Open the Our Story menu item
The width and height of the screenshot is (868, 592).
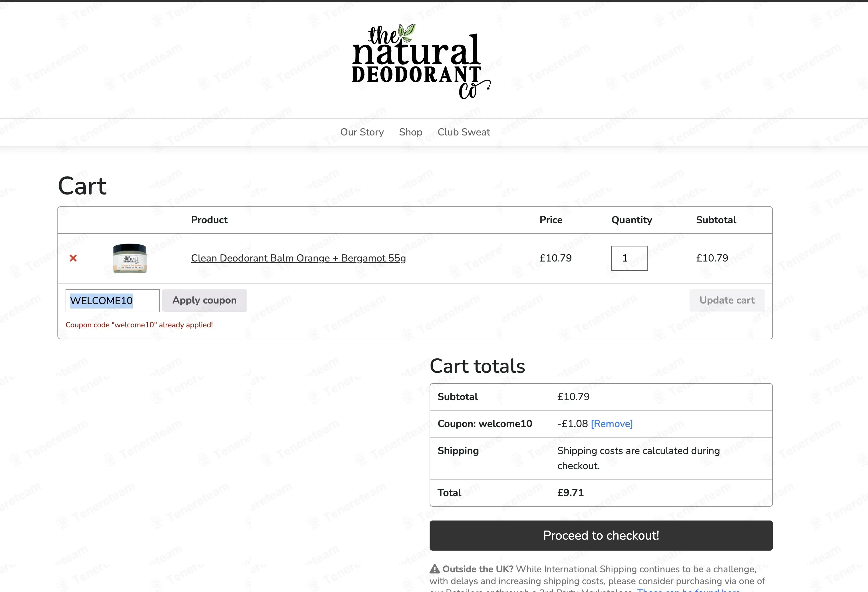pyautogui.click(x=362, y=132)
